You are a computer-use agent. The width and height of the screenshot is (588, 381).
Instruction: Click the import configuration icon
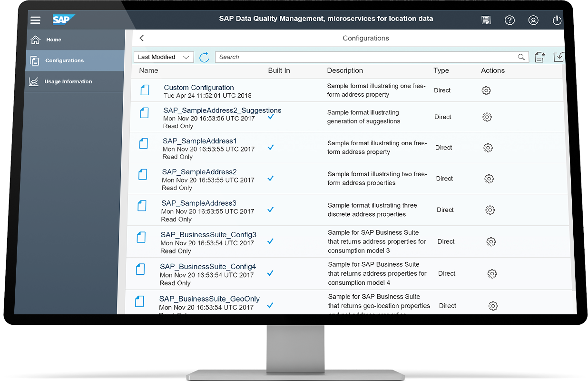559,57
